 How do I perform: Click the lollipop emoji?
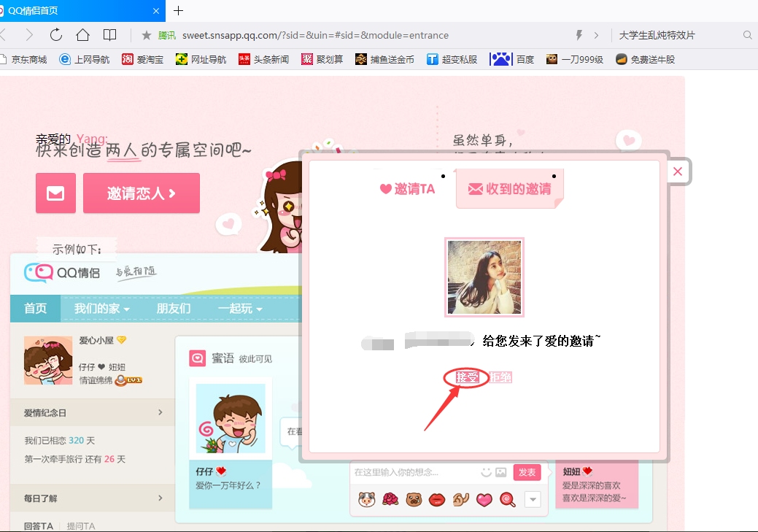tap(507, 499)
